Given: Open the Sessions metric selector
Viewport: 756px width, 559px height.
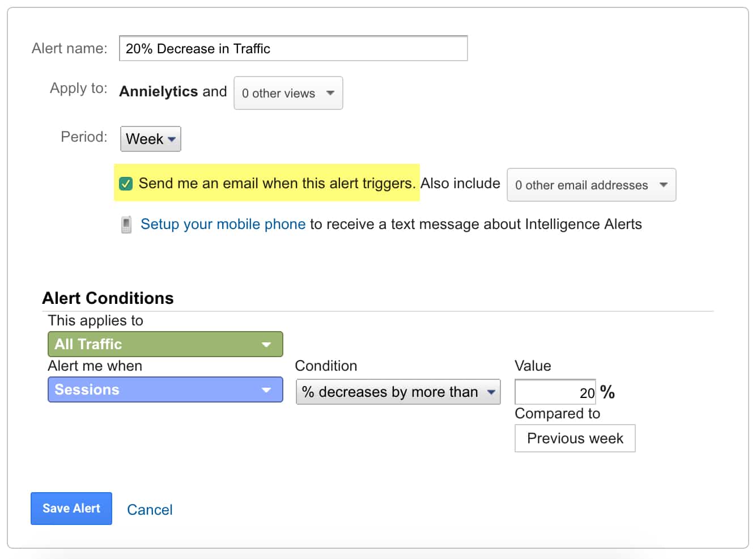Looking at the screenshot, I should point(165,389).
